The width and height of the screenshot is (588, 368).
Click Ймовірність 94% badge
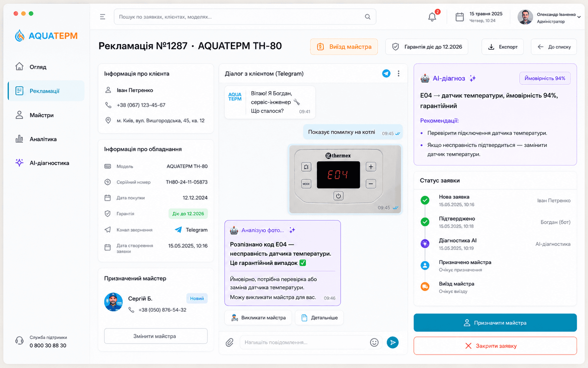(545, 78)
